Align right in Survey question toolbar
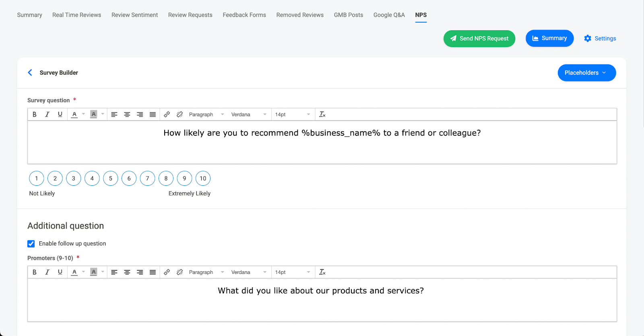Image resolution: width=644 pixels, height=336 pixels. [140, 114]
